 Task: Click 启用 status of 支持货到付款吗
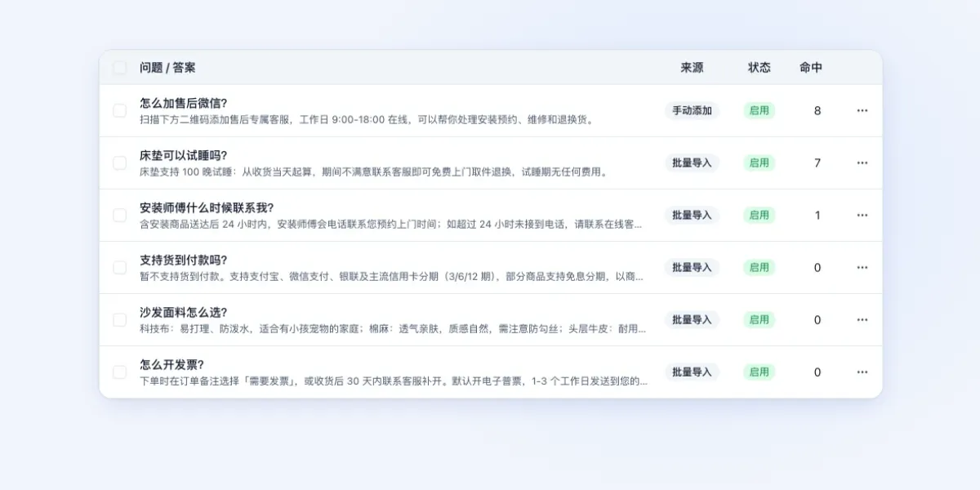coord(759,267)
